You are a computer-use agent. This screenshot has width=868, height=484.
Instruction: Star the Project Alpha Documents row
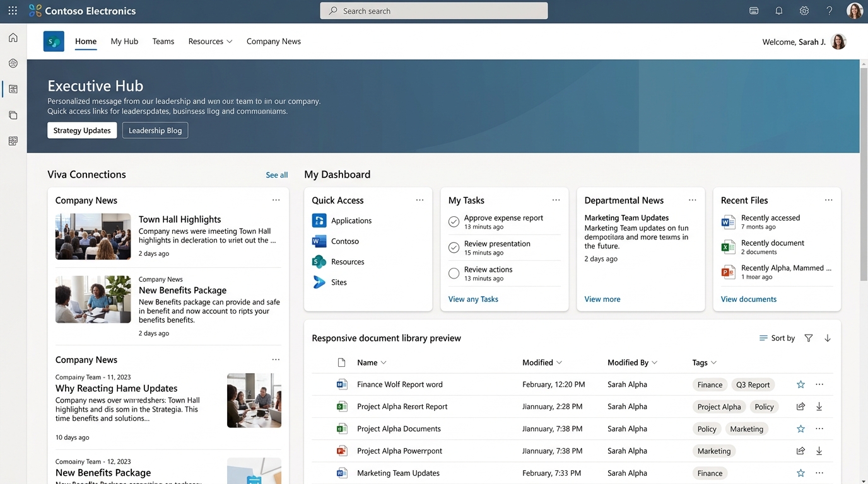801,429
